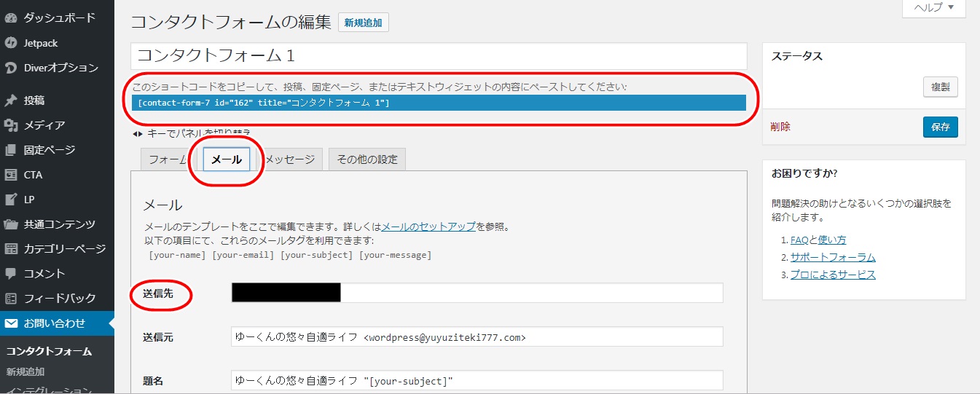Open the その他の設定 tab
Viewport: 980px width, 394px height.
(366, 159)
